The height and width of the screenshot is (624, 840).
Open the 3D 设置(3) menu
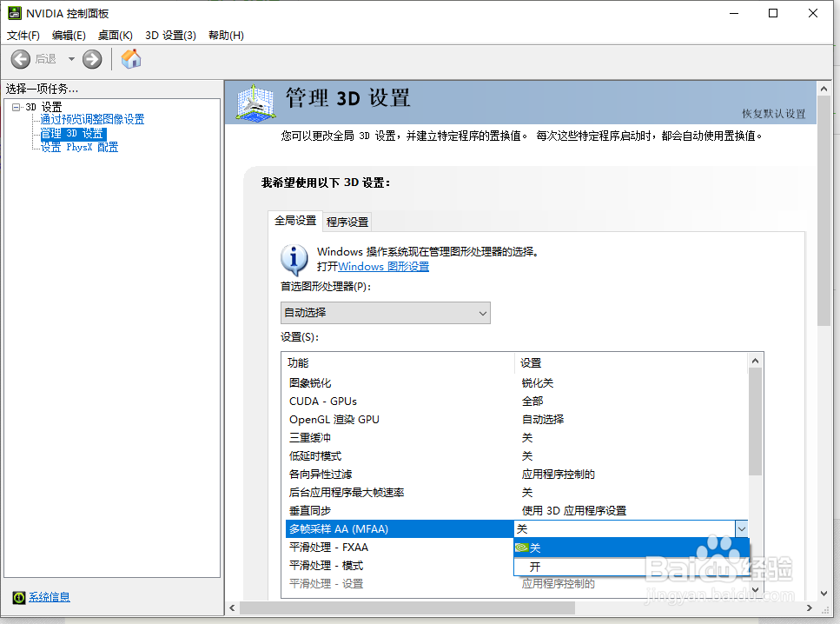(x=170, y=36)
